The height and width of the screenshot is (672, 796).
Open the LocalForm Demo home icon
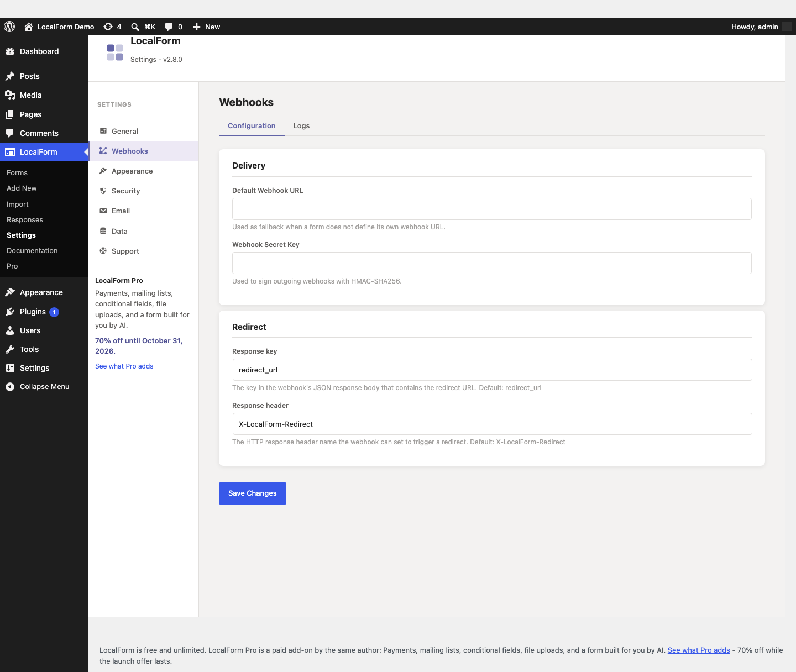[29, 27]
